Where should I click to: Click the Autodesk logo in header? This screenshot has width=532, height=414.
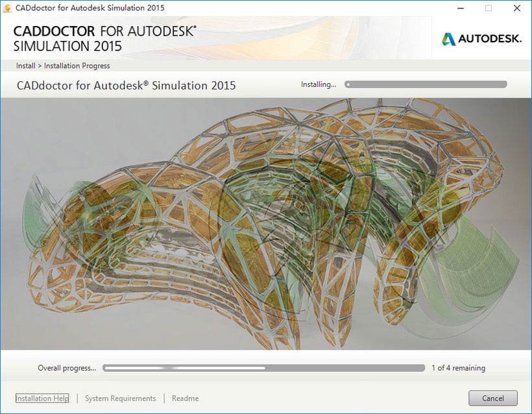click(x=481, y=39)
